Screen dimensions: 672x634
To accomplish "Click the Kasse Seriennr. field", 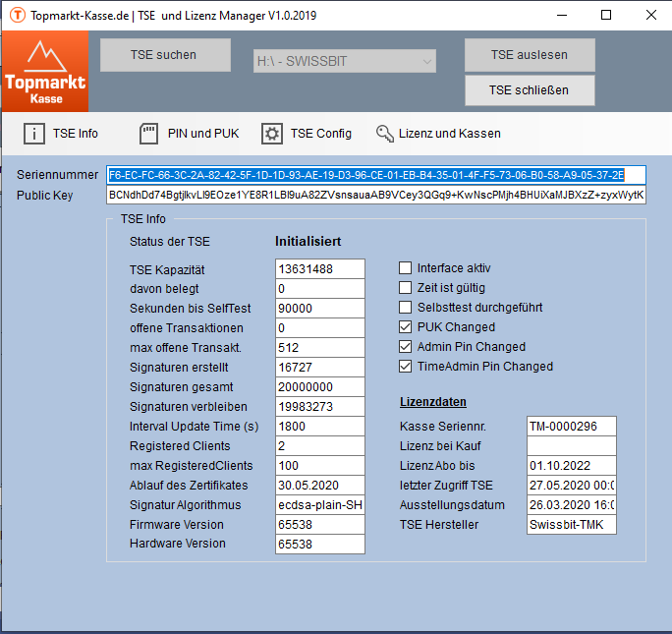I will click(x=571, y=427).
